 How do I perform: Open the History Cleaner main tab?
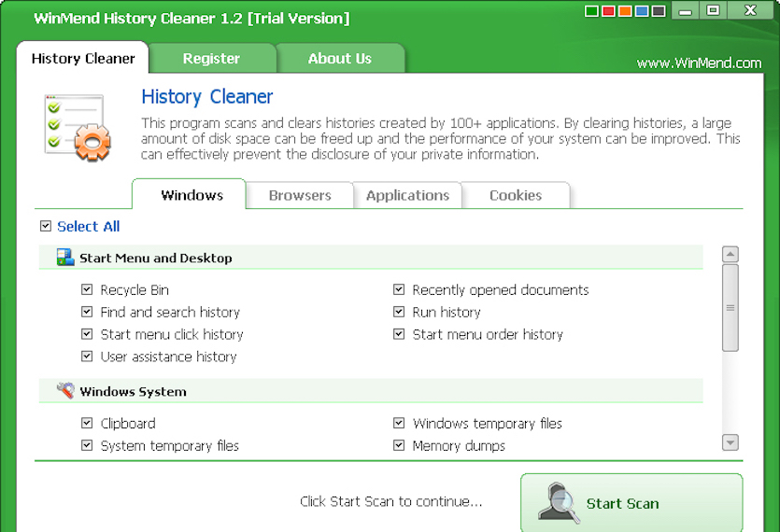click(x=82, y=59)
